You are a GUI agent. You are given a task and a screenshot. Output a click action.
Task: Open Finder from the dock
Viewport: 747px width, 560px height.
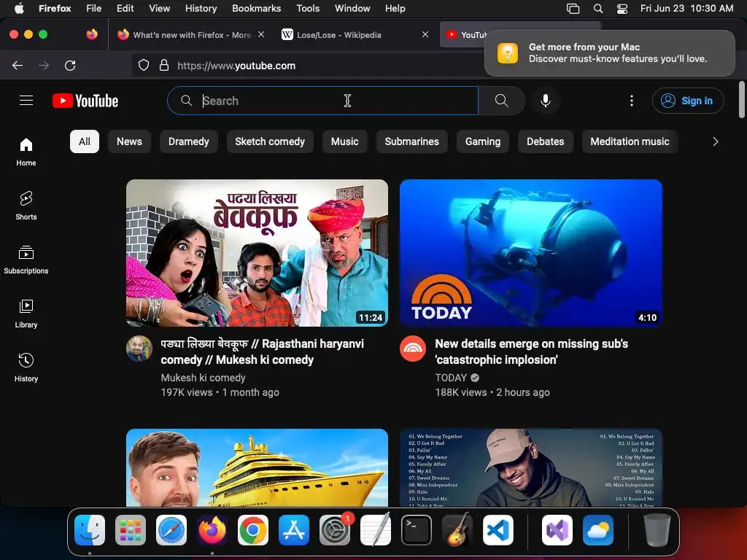click(90, 530)
